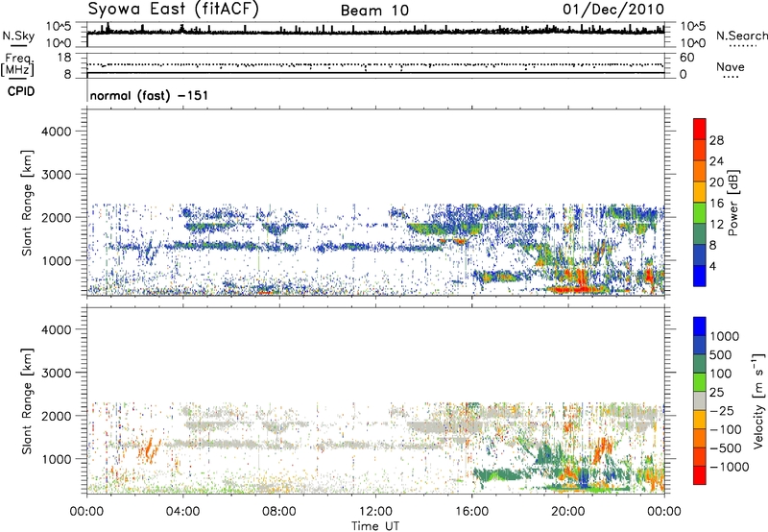Viewport: 768px width, 532px height.
Task: Click the Nave legend label
Action: (x=731, y=67)
